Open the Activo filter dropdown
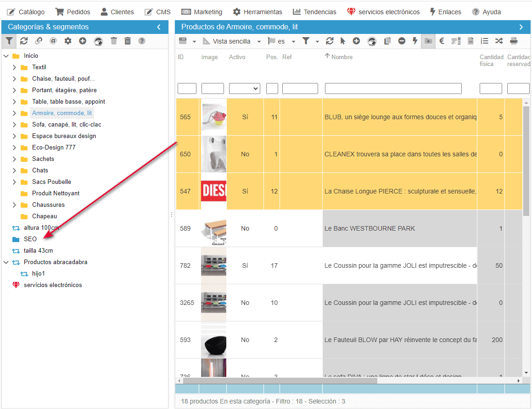Image resolution: width=532 pixels, height=409 pixels. 244,88
